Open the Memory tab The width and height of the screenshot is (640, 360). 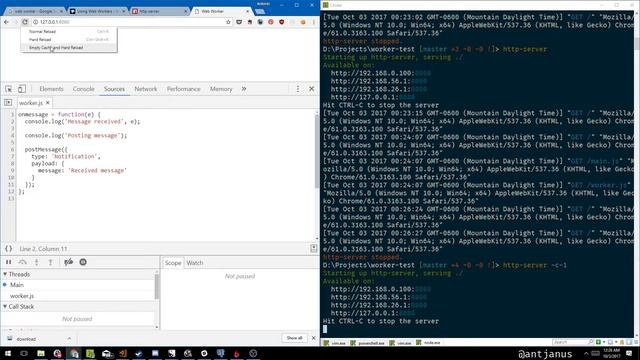click(221, 89)
